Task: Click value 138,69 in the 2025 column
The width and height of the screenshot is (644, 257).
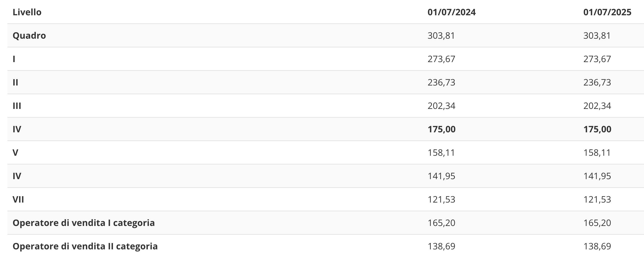Action: [597, 246]
